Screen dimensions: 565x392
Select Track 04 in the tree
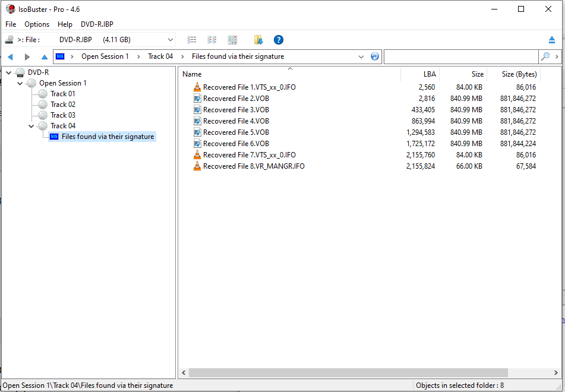click(63, 126)
